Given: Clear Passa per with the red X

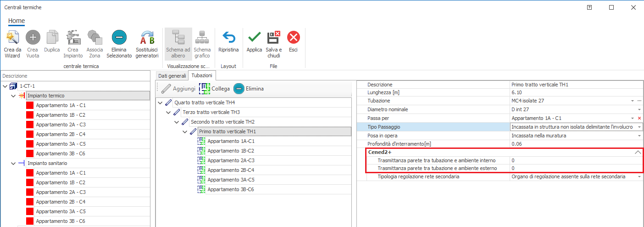Looking at the screenshot, I should (x=639, y=118).
